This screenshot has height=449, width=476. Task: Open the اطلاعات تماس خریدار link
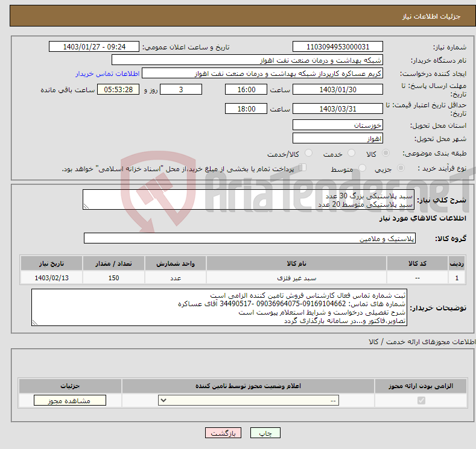tap(107, 74)
